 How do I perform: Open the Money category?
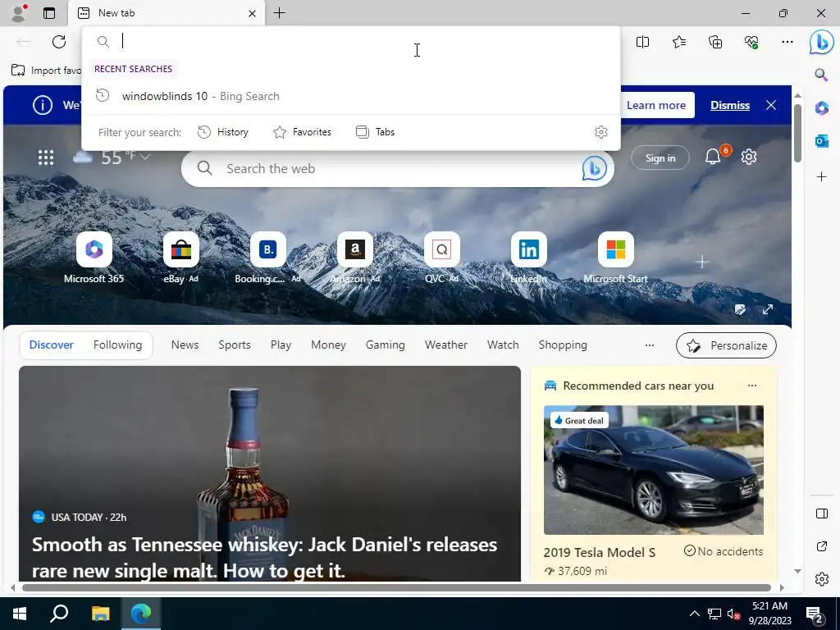click(x=328, y=345)
